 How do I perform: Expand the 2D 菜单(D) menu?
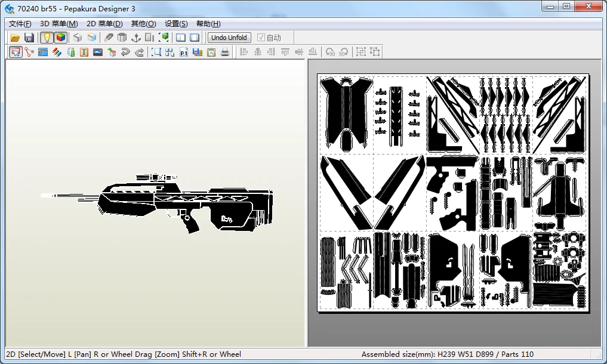click(x=104, y=24)
